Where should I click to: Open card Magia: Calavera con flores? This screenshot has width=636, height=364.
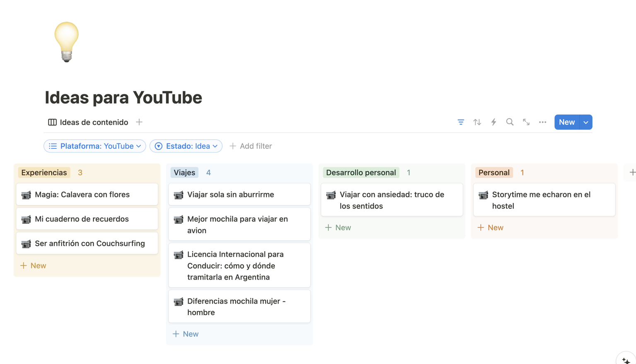pos(87,194)
